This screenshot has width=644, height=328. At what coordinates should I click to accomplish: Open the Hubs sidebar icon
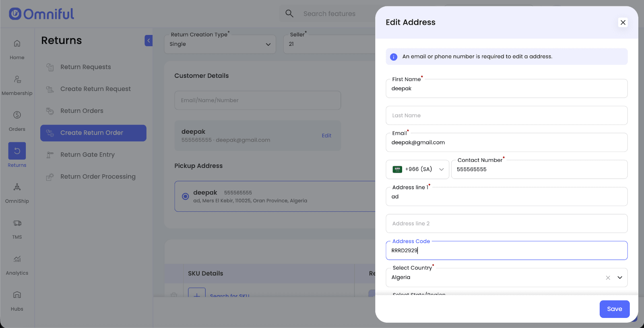coord(17,295)
